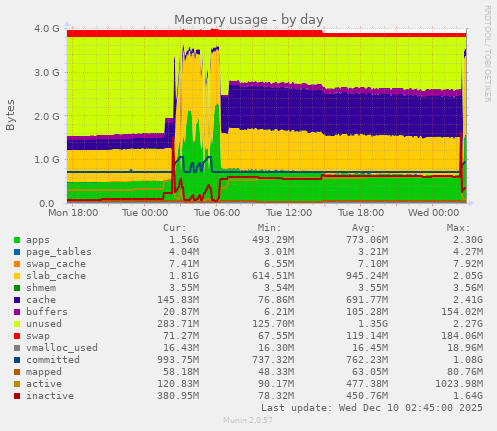This screenshot has width=497, height=431.
Task: Click the cache indigo legend swatch
Action: click(x=17, y=300)
